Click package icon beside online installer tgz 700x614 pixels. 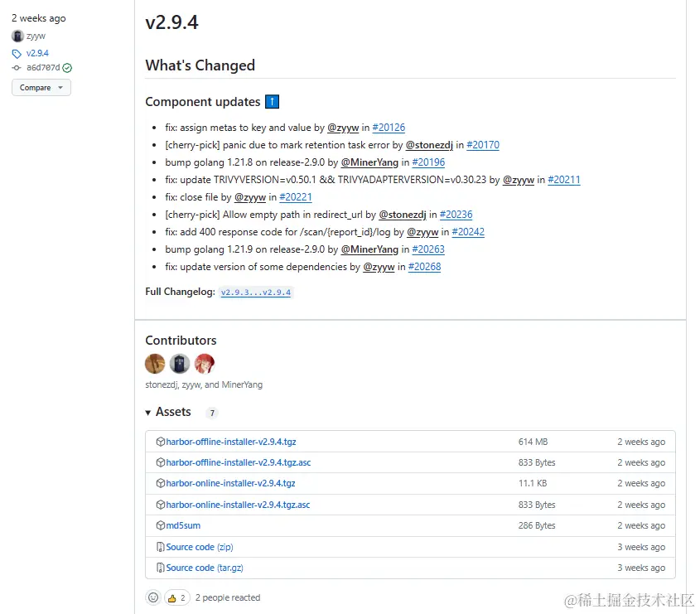(160, 483)
